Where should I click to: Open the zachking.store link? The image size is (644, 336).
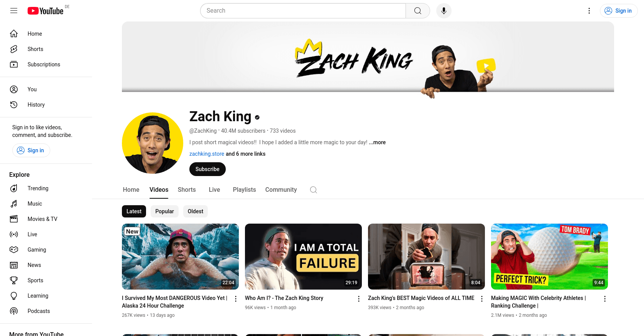coord(207,154)
